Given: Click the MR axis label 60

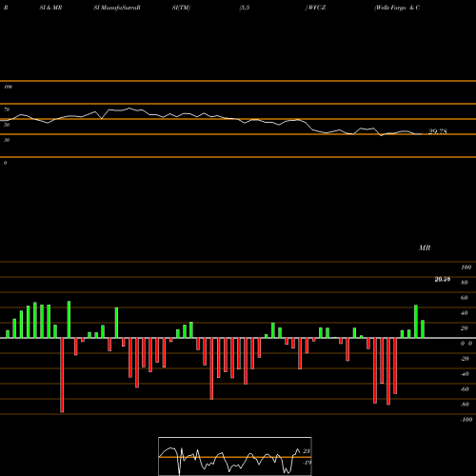Looking at the screenshot, I should [465, 298].
